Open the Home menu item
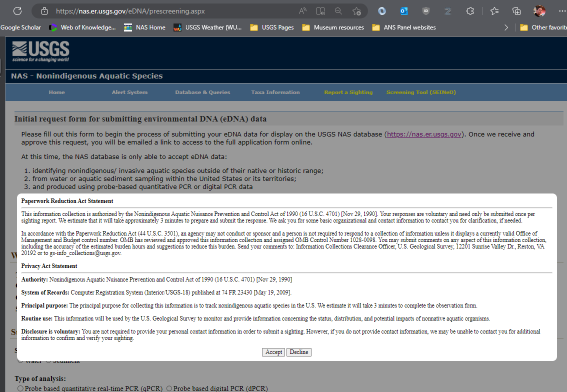The width and height of the screenshot is (567, 392). click(57, 92)
